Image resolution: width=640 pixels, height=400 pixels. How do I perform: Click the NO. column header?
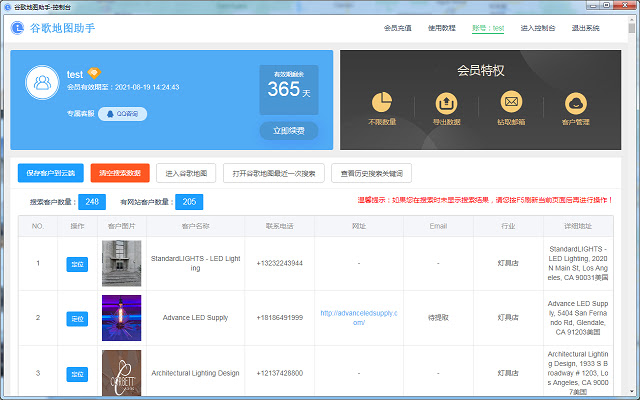(38, 226)
